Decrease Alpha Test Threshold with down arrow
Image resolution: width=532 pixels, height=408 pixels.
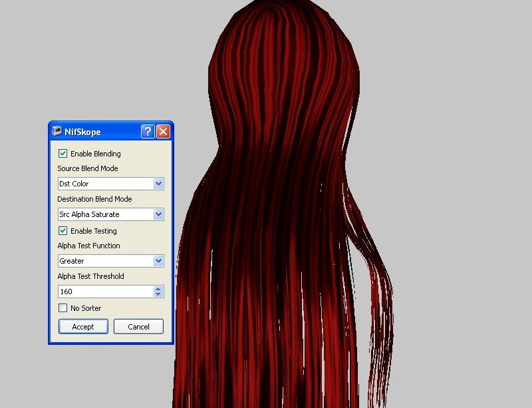click(x=158, y=294)
